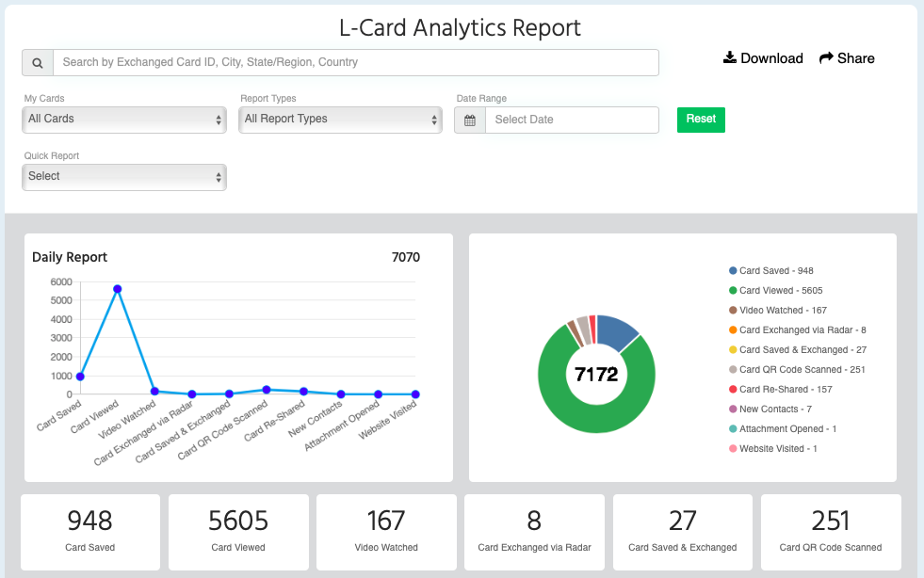Toggle Card Re-Shared red legend dot
Viewport: 924px width, 578px height.
click(x=733, y=390)
